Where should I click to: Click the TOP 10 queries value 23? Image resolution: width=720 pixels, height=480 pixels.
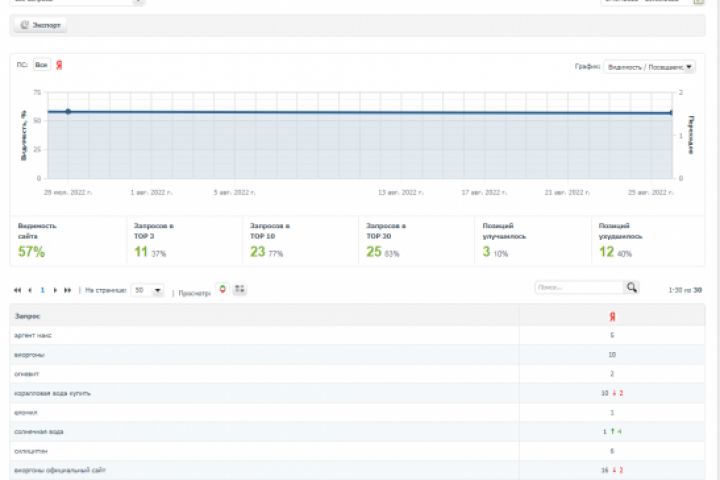[x=258, y=252]
